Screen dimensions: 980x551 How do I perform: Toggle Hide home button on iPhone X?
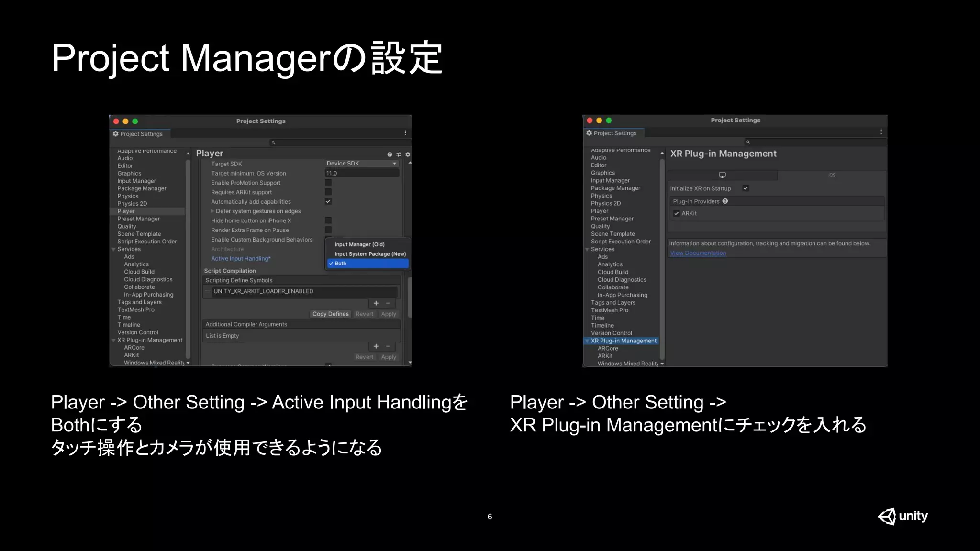(328, 220)
